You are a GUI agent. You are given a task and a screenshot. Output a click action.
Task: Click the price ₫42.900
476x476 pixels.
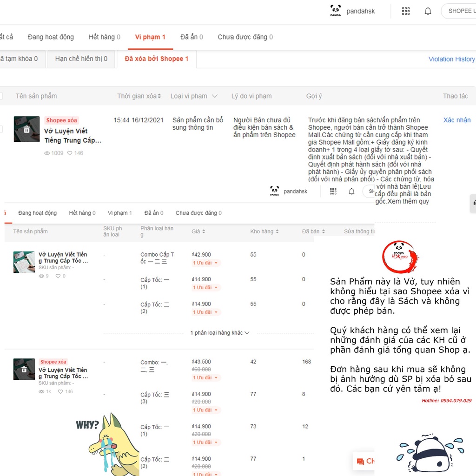click(x=201, y=255)
